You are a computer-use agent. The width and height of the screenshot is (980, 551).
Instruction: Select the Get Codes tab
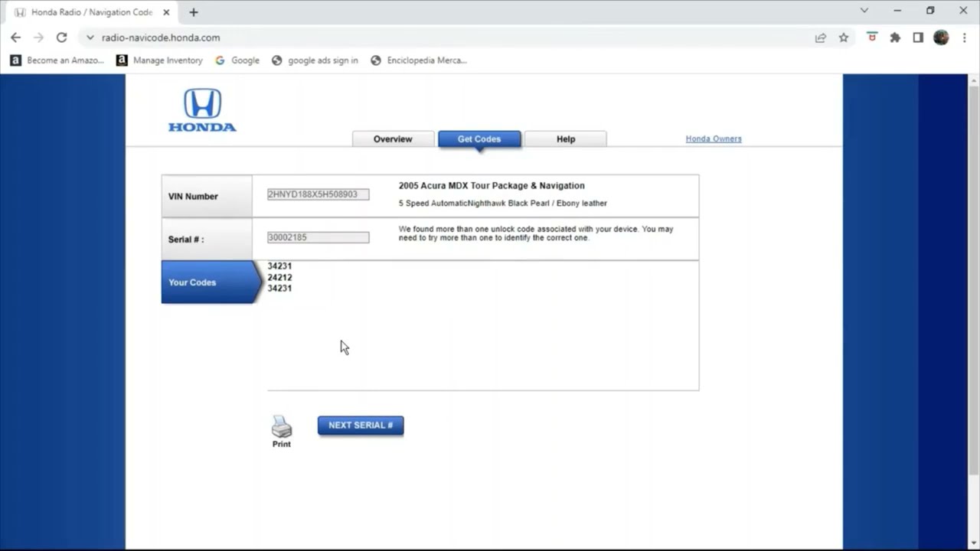pyautogui.click(x=479, y=139)
